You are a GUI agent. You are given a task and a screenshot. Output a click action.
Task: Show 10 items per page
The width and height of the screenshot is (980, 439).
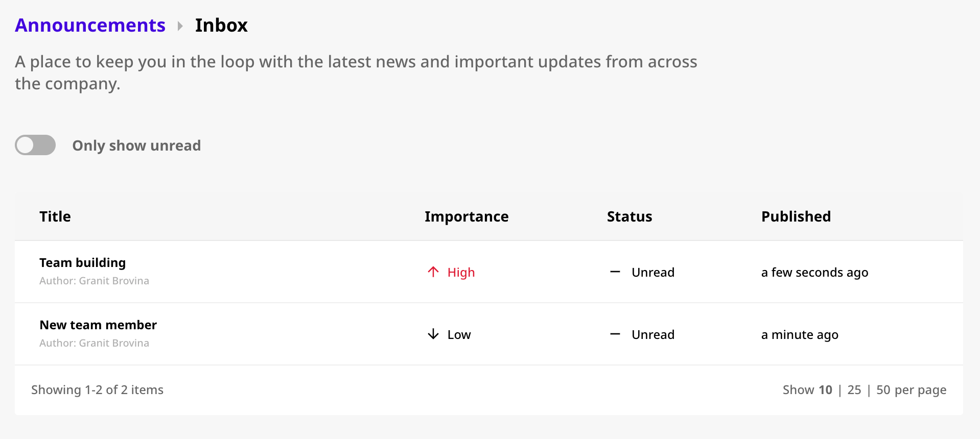pyautogui.click(x=825, y=390)
